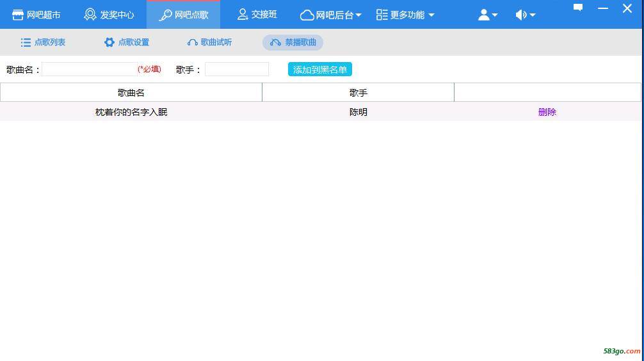
Task: Click the user account icon
Action: (x=483, y=15)
